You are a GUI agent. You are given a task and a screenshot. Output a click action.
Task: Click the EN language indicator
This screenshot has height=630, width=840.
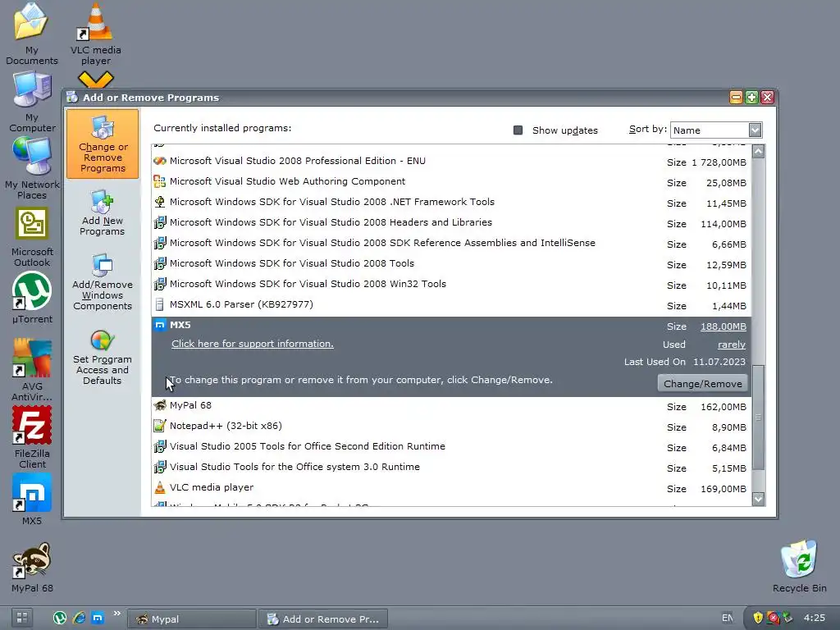tap(727, 618)
